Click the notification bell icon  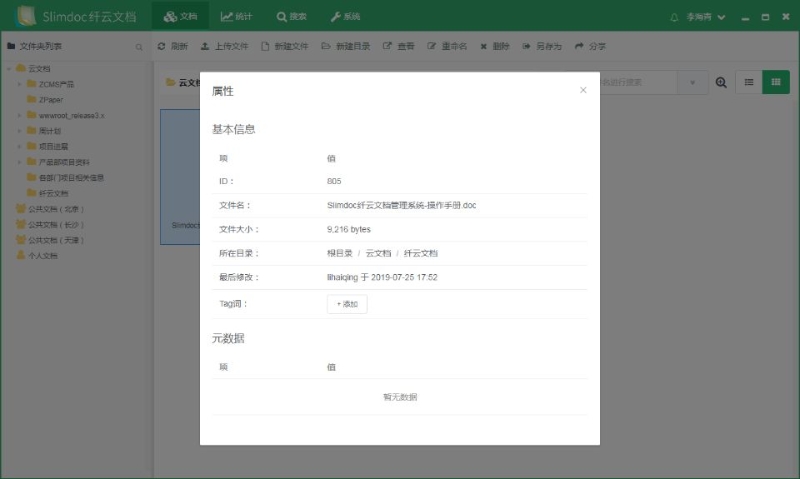pos(674,17)
